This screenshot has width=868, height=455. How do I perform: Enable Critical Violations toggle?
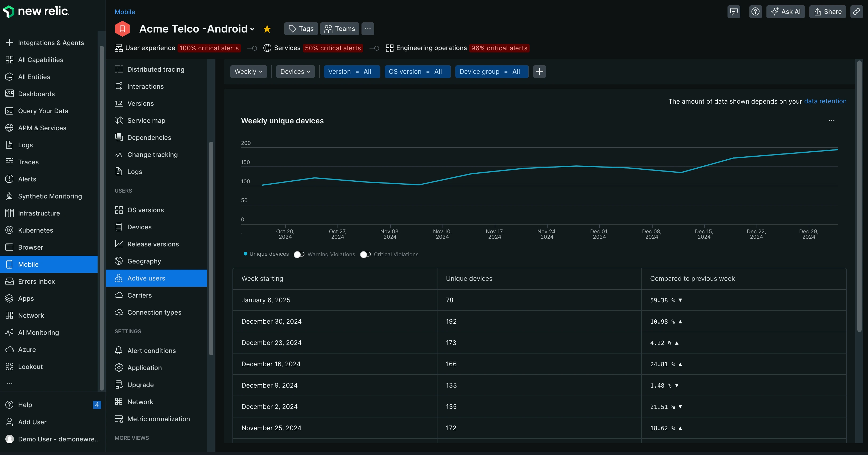point(365,255)
